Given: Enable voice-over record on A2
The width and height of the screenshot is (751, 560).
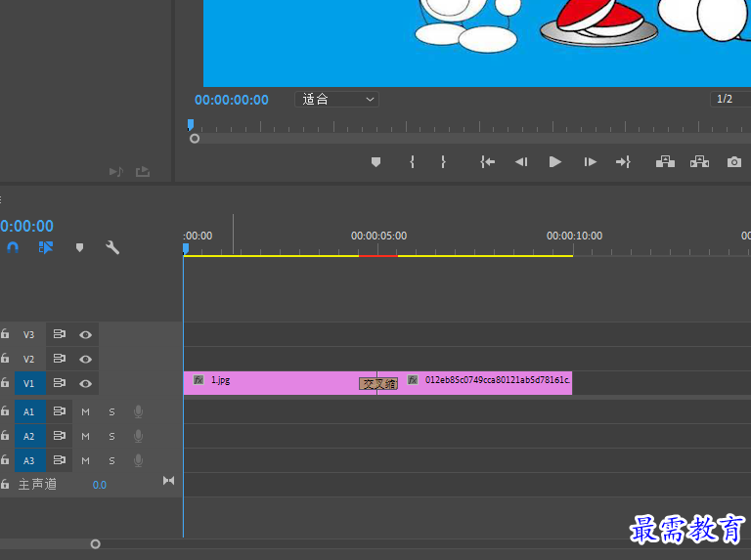Looking at the screenshot, I should (x=139, y=436).
